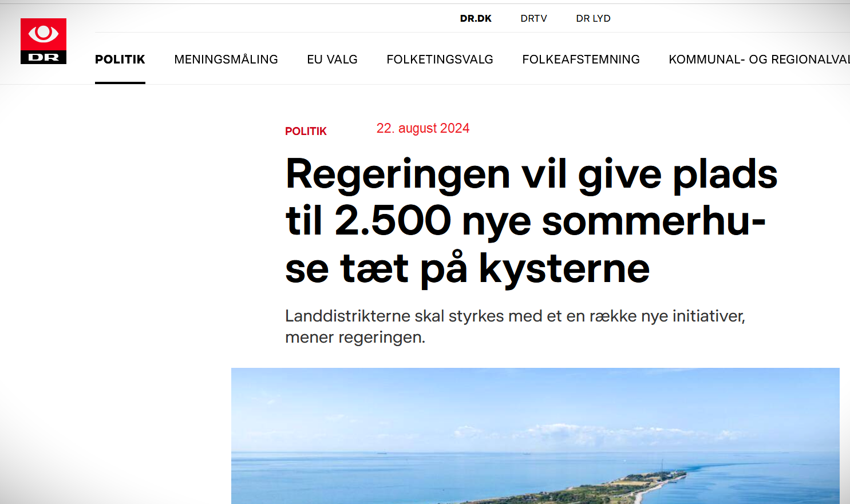Open the MENINGSMÅLING menu item

point(226,59)
